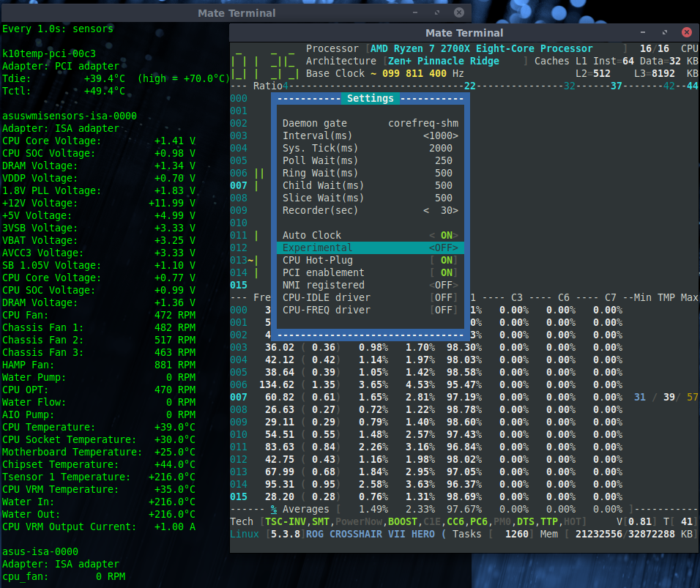The width and height of the screenshot is (700, 588).
Task: Select the Ring Wait(ms) row
Action: click(371, 174)
